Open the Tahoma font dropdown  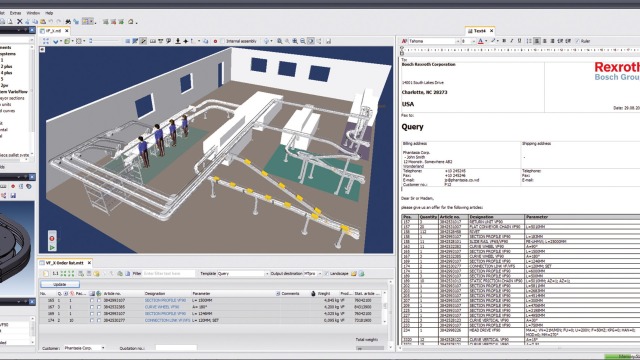433,41
